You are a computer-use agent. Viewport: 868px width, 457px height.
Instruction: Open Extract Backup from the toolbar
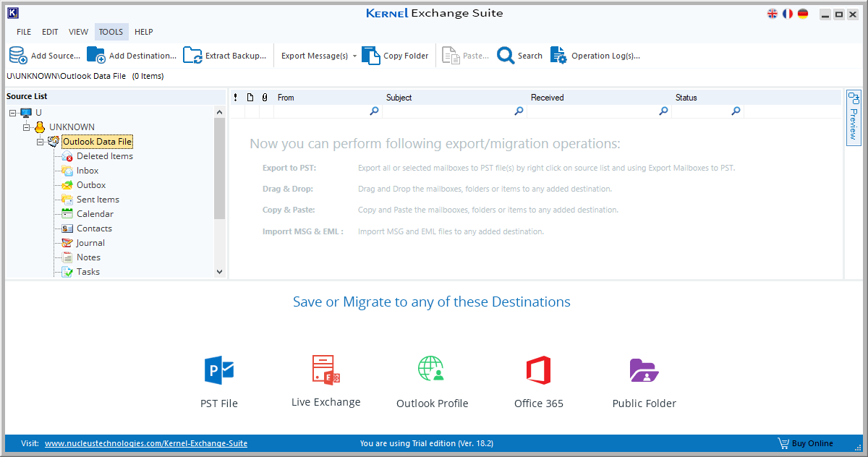(192, 54)
